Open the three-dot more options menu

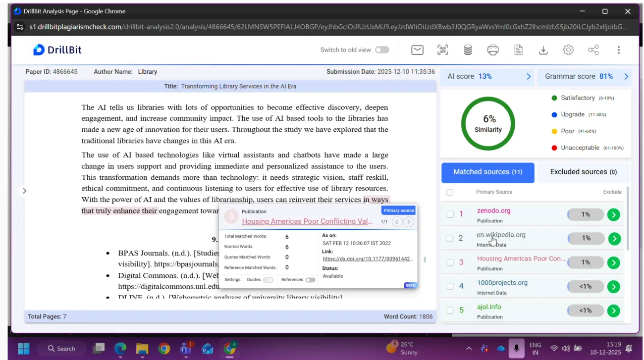[618, 50]
